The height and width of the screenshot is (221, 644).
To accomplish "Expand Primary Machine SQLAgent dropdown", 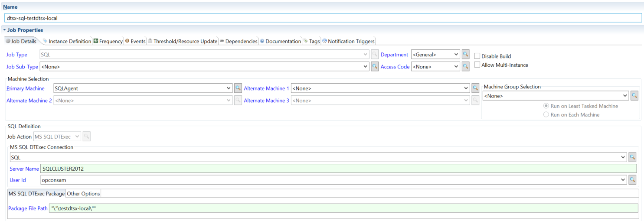I will click(x=229, y=88).
